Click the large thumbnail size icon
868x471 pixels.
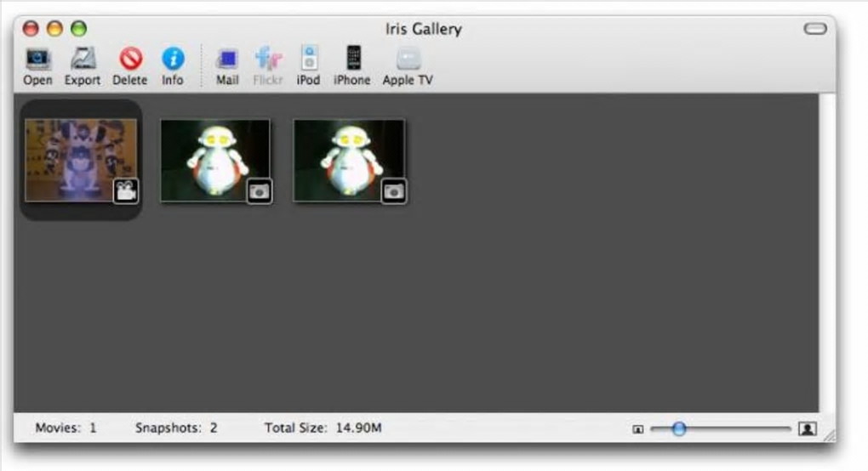pyautogui.click(x=808, y=428)
